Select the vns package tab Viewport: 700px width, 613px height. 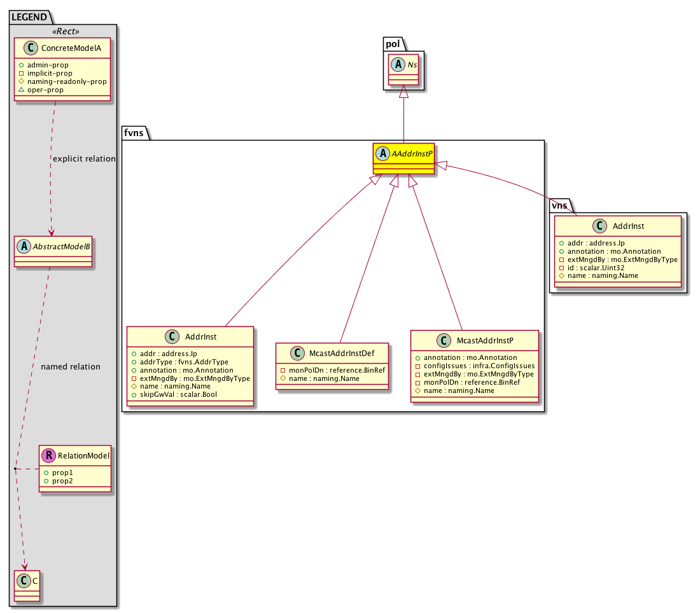[x=560, y=205]
